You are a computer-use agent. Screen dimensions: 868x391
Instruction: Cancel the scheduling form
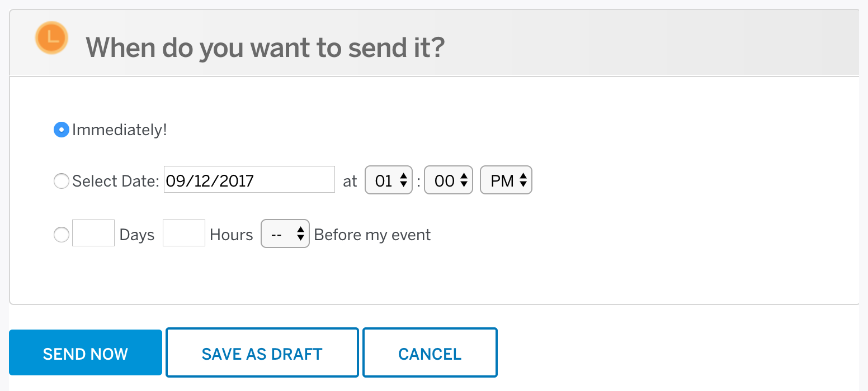[430, 352]
